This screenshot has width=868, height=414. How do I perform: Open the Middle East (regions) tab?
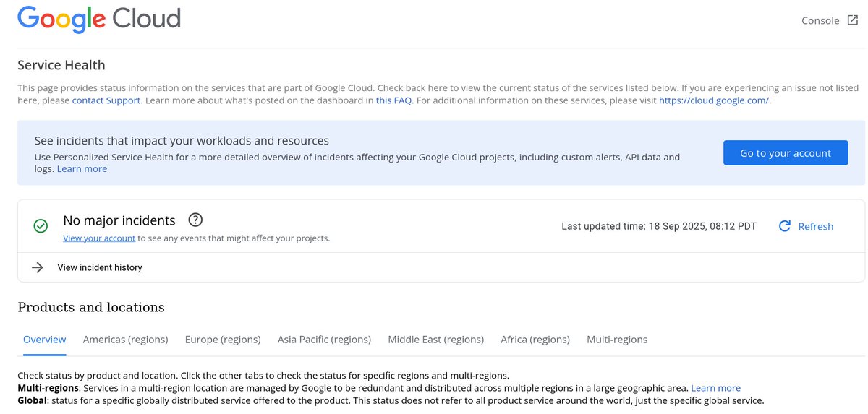click(436, 340)
